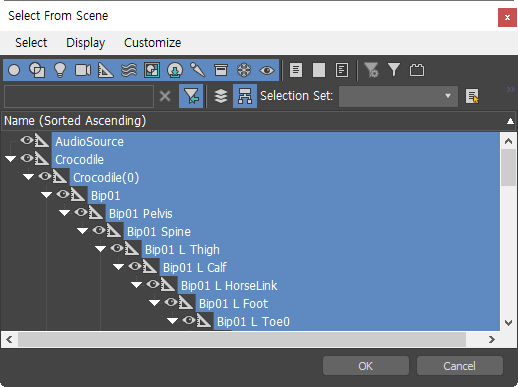Toggle Display Shapes filter icon
The image size is (518, 387).
pos(37,70)
